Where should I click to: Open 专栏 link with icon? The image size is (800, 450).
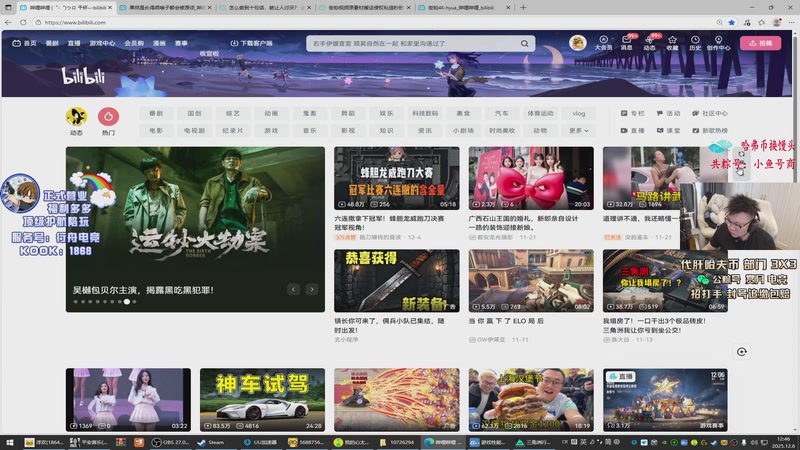[x=633, y=113]
